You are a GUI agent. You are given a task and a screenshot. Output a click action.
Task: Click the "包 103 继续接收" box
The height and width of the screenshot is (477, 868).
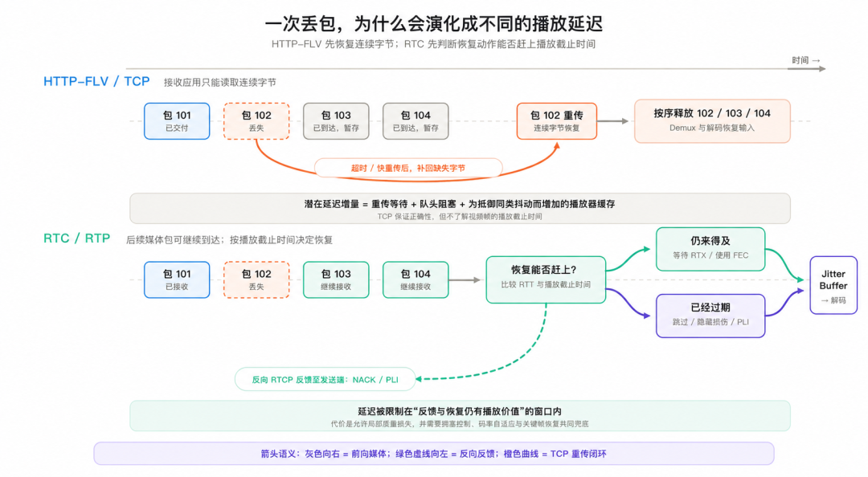pos(336,279)
